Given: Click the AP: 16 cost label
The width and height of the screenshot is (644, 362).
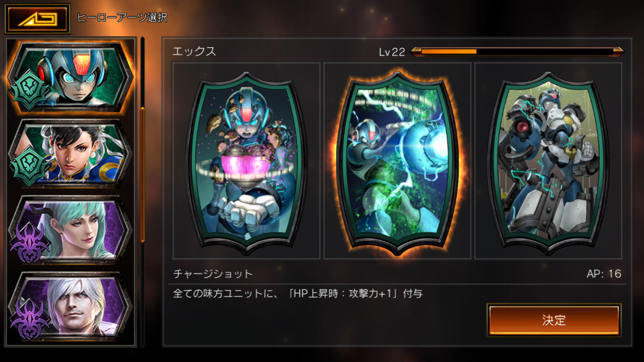Looking at the screenshot, I should pyautogui.click(x=604, y=274).
